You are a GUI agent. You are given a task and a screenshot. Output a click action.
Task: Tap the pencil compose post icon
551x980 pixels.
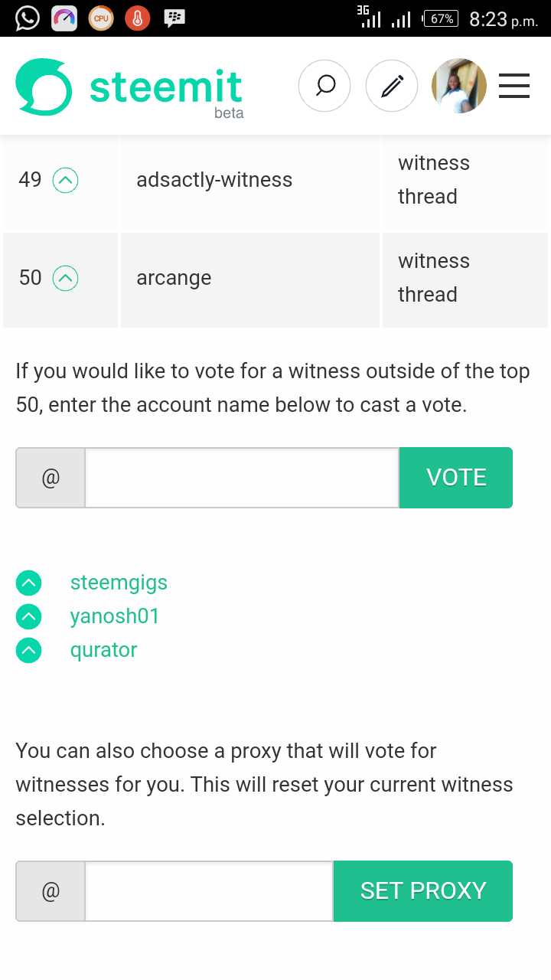click(392, 86)
